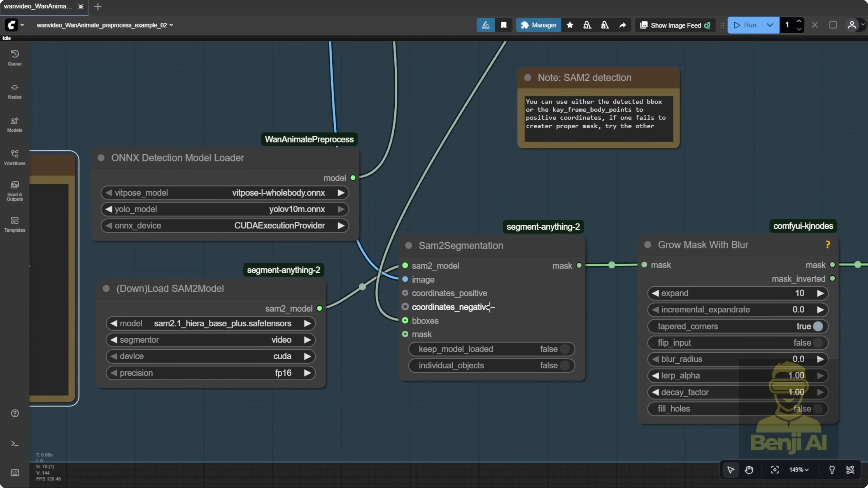The height and width of the screenshot is (488, 868).
Task: Open the Run options dropdown chevron
Action: tap(770, 25)
